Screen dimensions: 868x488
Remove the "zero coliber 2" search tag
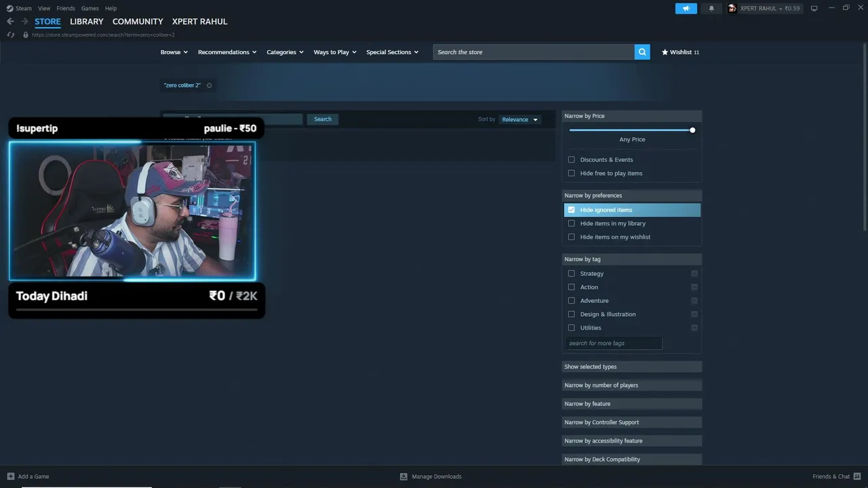(209, 85)
